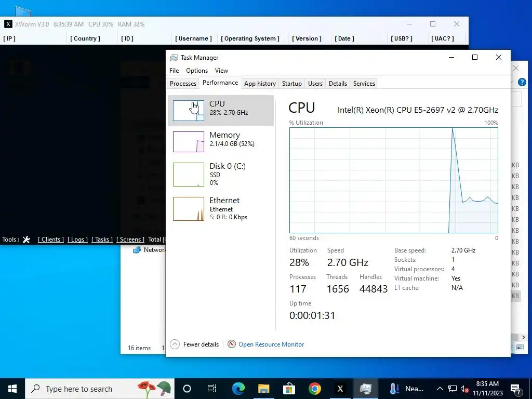Open the weather widget on taskbar

pos(406,389)
